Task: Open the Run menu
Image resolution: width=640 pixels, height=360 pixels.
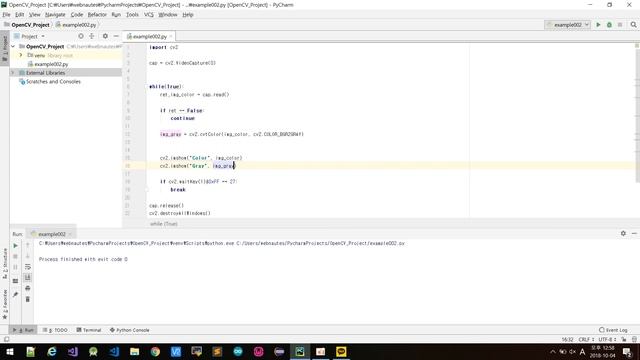Action: pyautogui.click(x=116, y=15)
